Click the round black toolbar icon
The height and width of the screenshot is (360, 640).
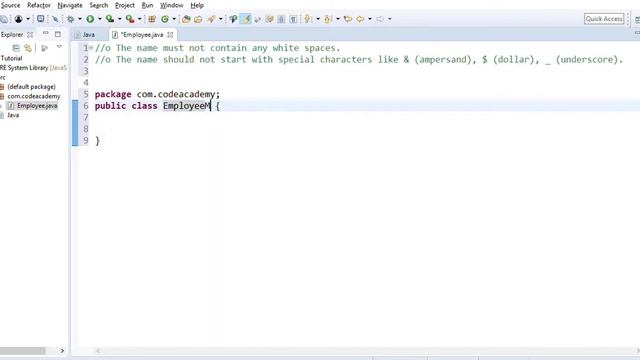click(18, 19)
